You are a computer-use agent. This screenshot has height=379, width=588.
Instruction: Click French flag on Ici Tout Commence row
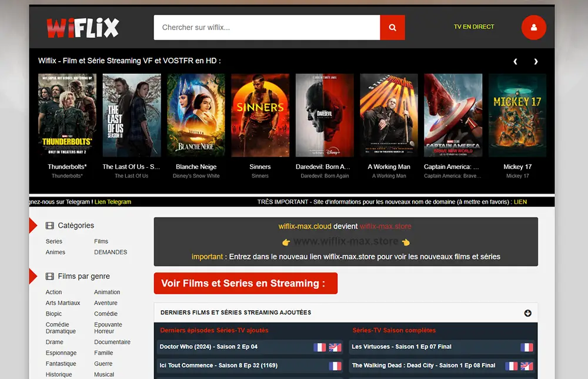click(335, 366)
